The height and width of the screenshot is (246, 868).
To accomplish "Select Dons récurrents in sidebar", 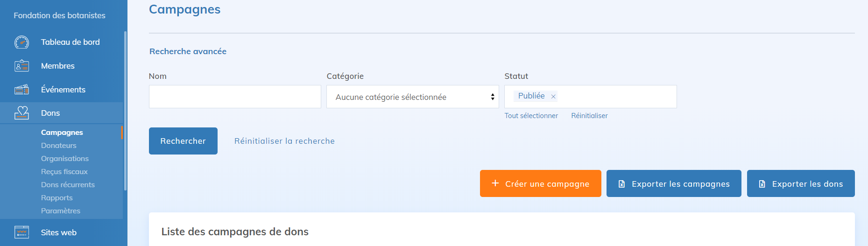I will (68, 185).
